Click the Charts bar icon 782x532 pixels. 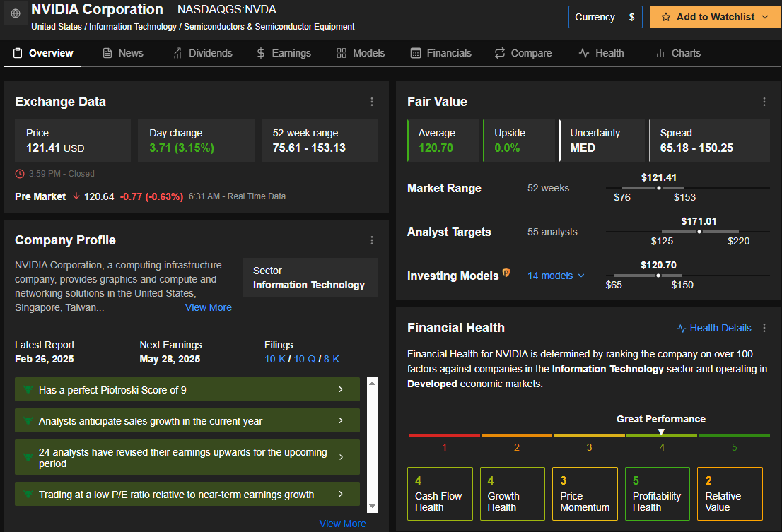660,53
